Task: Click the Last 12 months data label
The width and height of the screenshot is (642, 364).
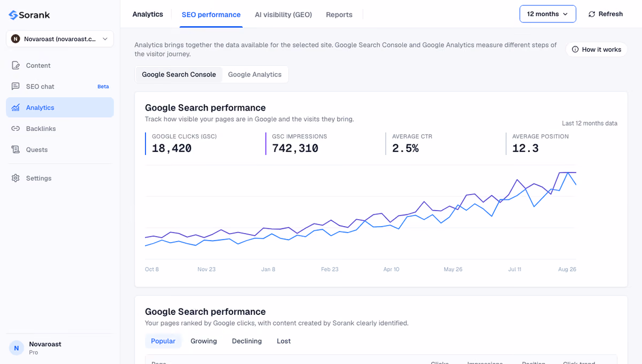Action: (590, 123)
